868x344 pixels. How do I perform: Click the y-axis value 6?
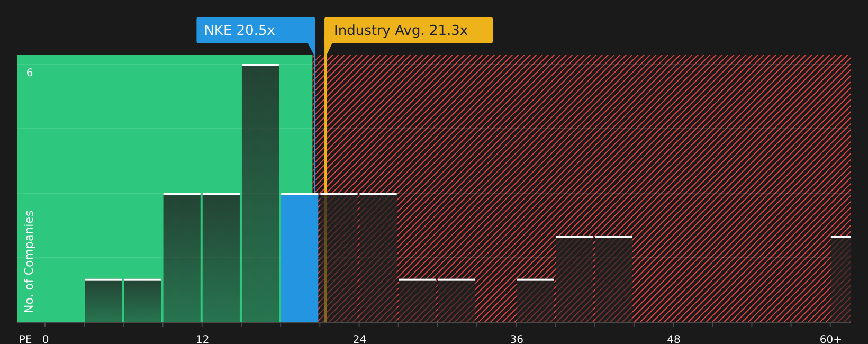(x=30, y=73)
